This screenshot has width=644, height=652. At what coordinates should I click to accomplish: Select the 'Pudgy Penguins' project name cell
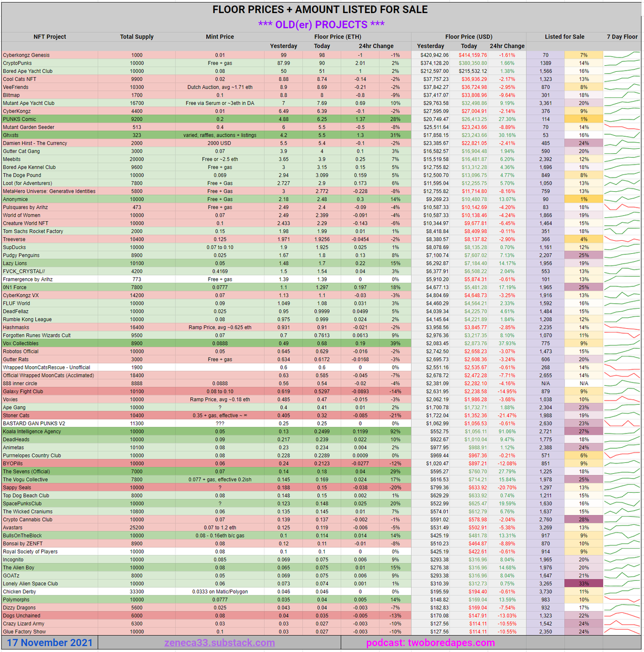(49, 255)
